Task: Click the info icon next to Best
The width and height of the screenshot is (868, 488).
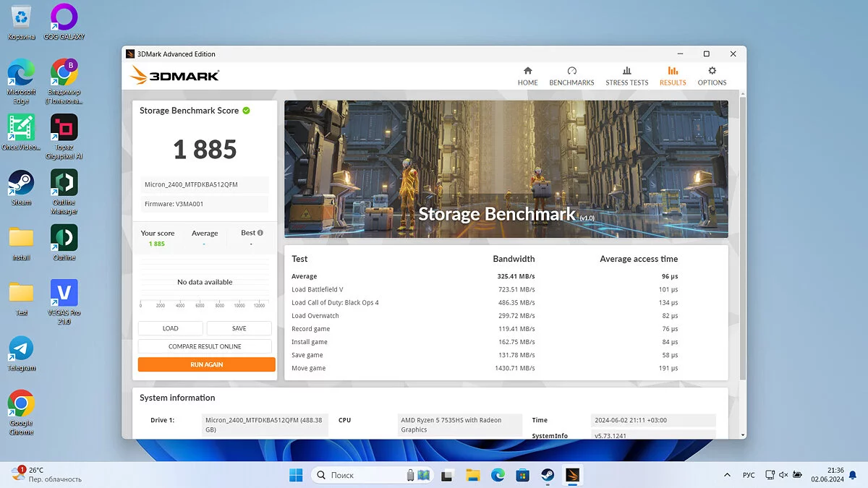Action: (260, 233)
